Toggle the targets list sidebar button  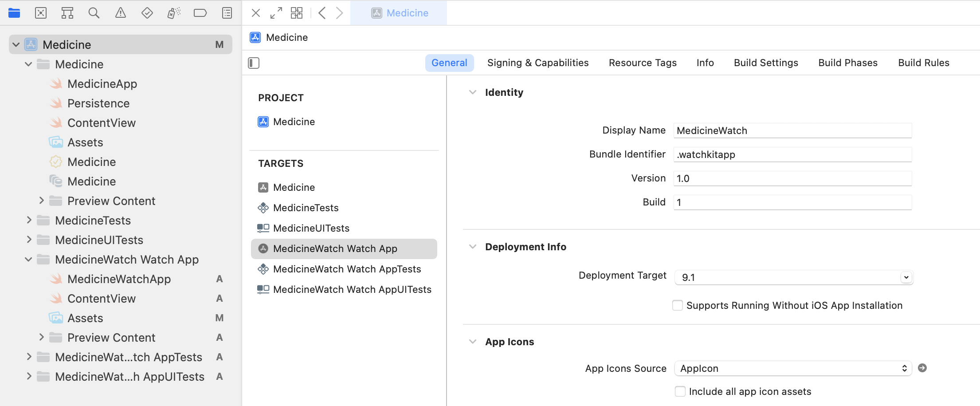pyautogui.click(x=254, y=63)
